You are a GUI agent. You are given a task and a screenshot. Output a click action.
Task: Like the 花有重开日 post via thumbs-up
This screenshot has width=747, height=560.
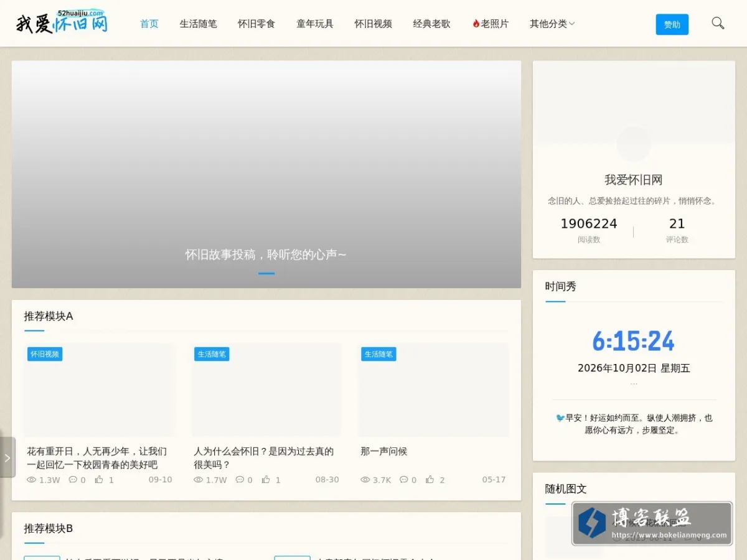coord(99,480)
